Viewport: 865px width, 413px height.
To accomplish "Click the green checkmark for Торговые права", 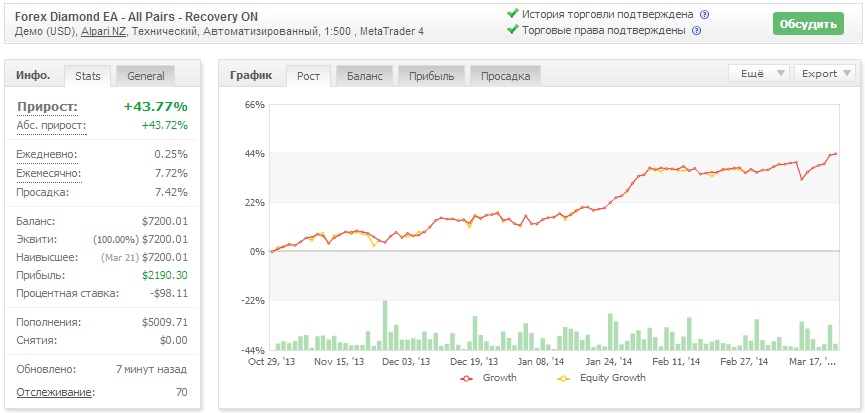I will point(512,30).
